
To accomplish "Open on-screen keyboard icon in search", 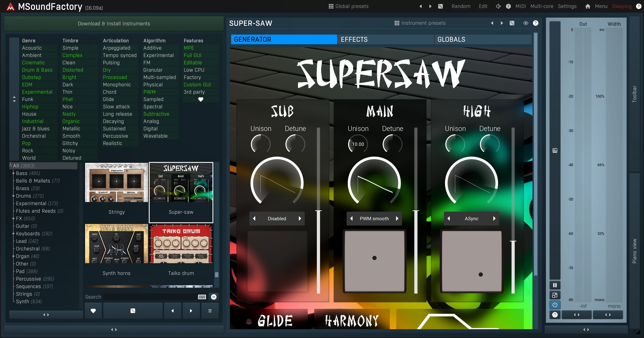I will [x=202, y=297].
